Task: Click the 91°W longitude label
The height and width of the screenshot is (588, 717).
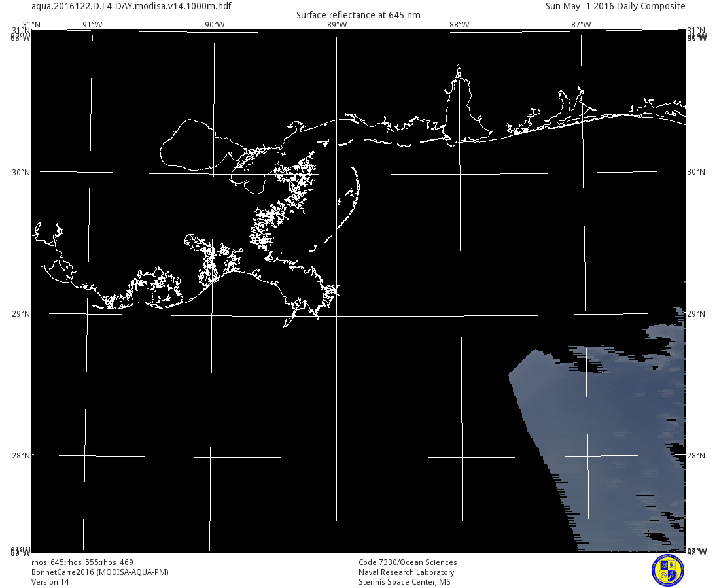Action: (92, 25)
